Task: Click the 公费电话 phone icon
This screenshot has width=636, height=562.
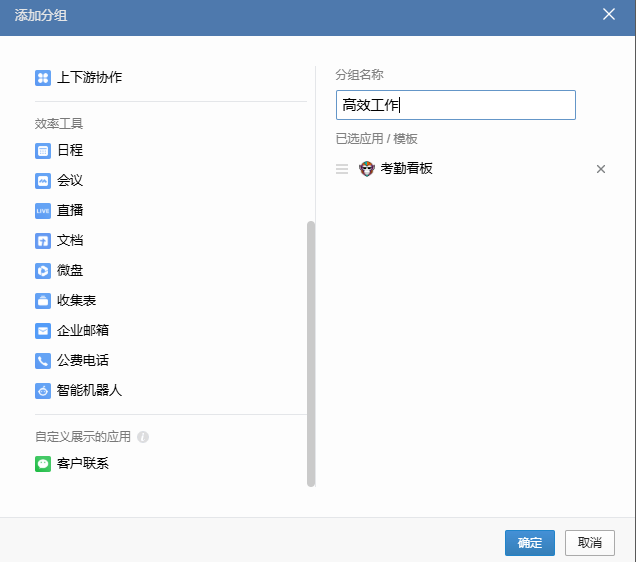Action: pyautogui.click(x=43, y=361)
